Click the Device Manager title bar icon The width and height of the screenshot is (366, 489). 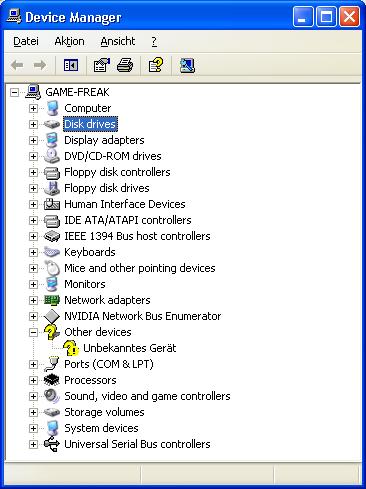(x=14, y=16)
